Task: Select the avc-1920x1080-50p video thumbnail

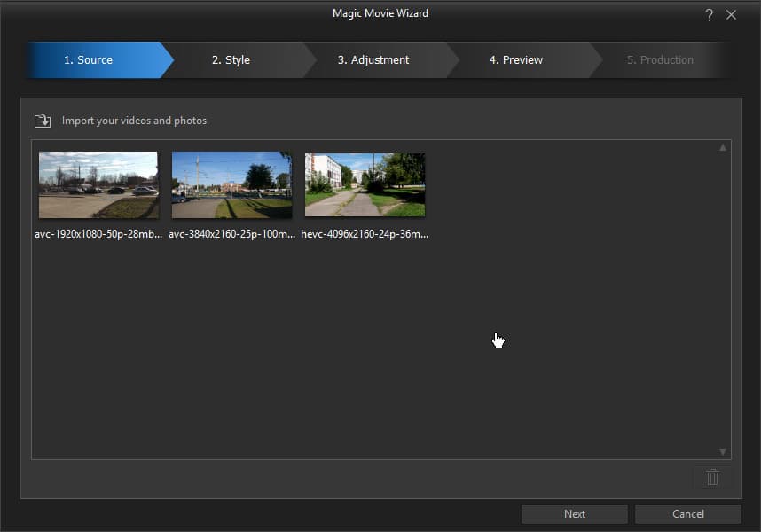Action: [98, 184]
